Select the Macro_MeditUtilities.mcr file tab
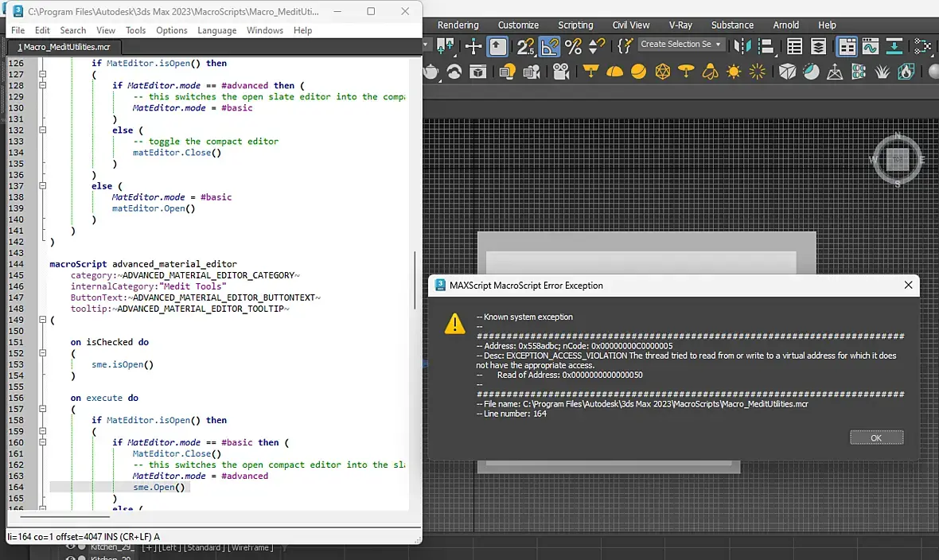Viewport: 939px width, 560px height. click(x=64, y=47)
